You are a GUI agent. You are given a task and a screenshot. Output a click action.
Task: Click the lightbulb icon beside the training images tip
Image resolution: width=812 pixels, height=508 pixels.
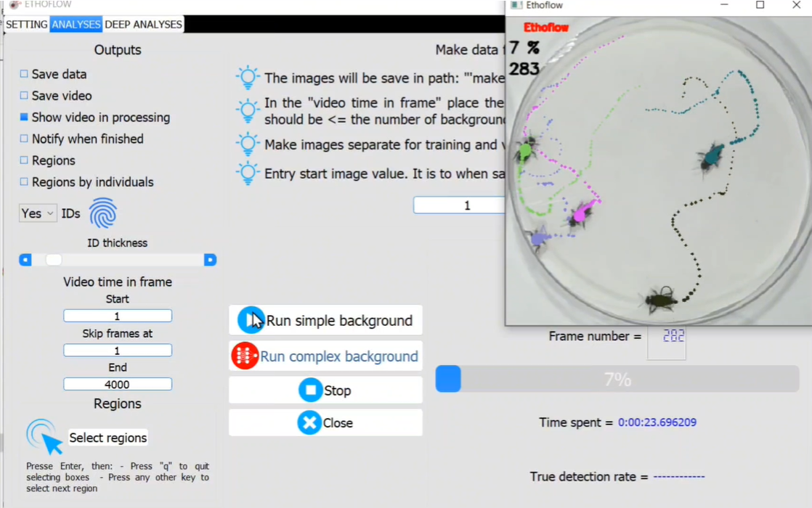248,144
